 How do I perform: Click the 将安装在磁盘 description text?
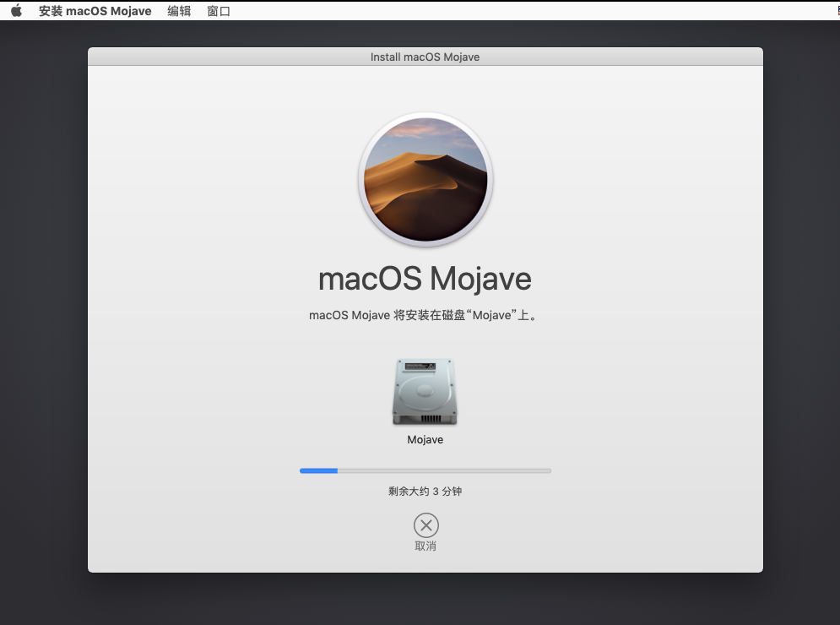[x=423, y=315]
